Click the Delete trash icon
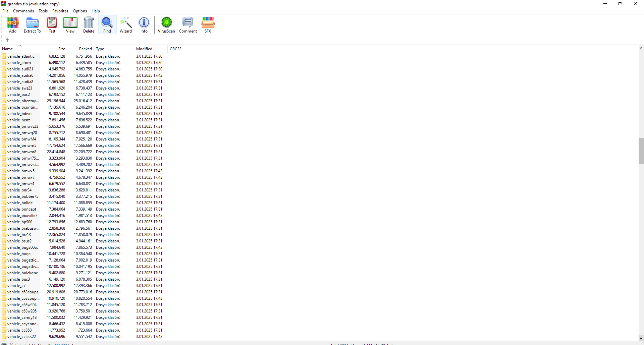Viewport: 644px width, 345px height. click(x=89, y=25)
